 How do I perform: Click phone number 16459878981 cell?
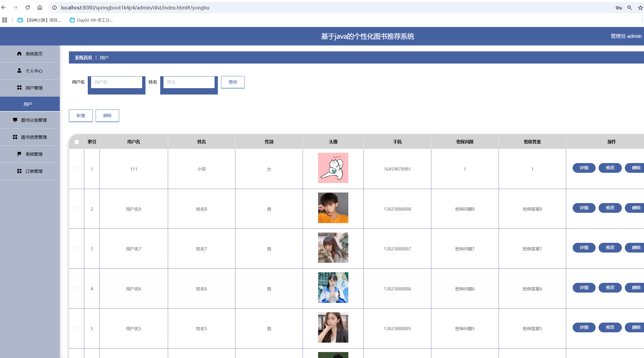(397, 169)
